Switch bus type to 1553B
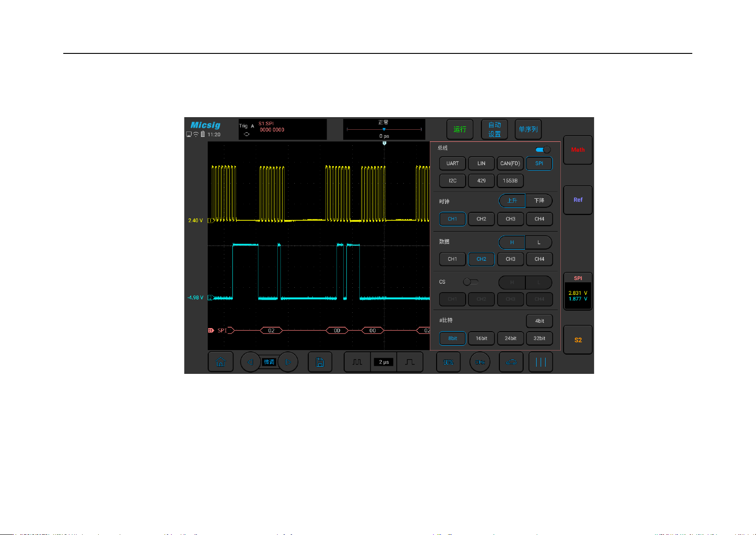The image size is (756, 535). [511, 181]
